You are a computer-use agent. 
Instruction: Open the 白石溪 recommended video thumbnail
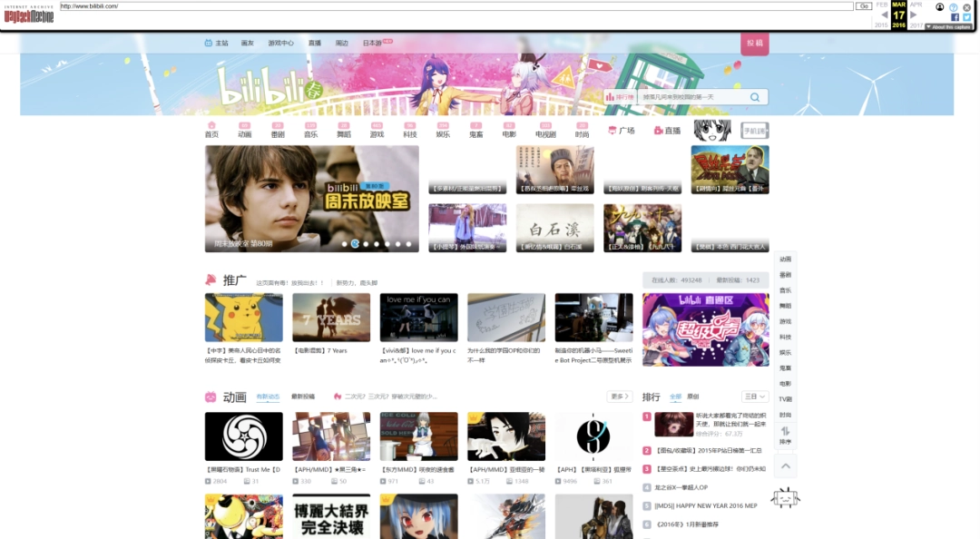pos(555,228)
